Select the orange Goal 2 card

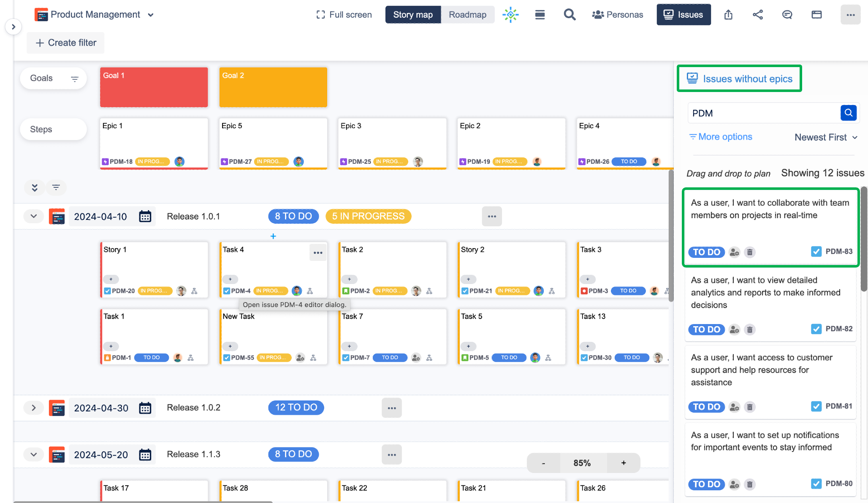point(273,87)
